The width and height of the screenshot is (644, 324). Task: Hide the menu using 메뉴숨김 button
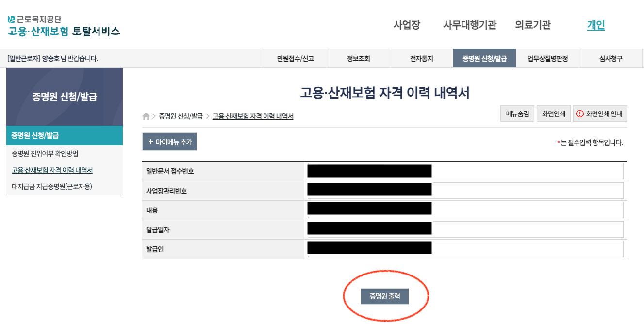click(x=517, y=113)
